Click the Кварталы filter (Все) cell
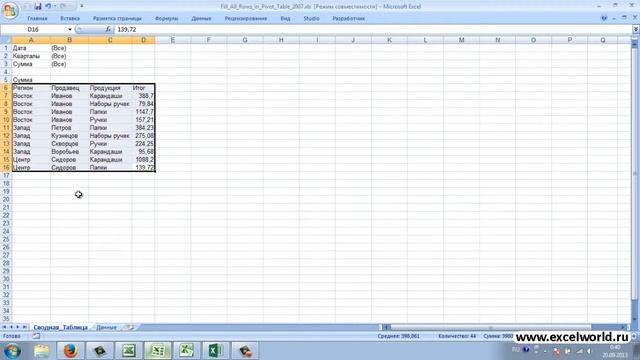640x360 pixels. click(69, 56)
